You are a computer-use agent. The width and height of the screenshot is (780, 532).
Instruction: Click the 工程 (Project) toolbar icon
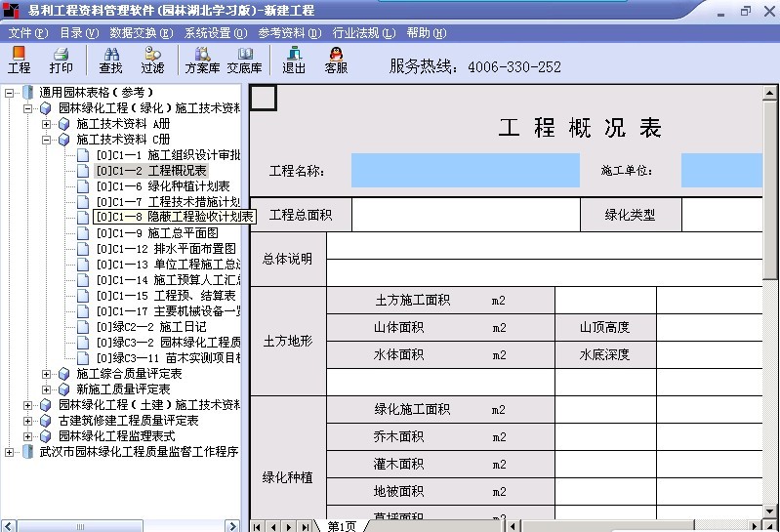tap(19, 60)
